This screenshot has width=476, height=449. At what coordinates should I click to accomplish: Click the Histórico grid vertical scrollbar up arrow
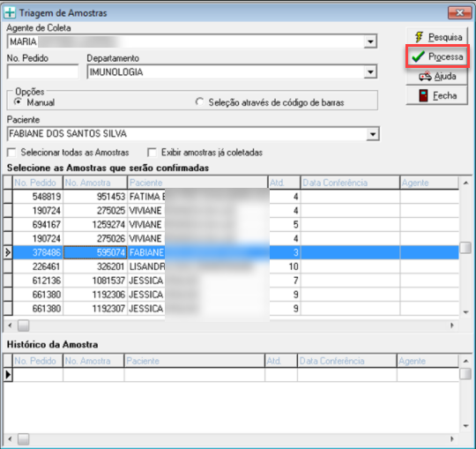click(x=465, y=361)
